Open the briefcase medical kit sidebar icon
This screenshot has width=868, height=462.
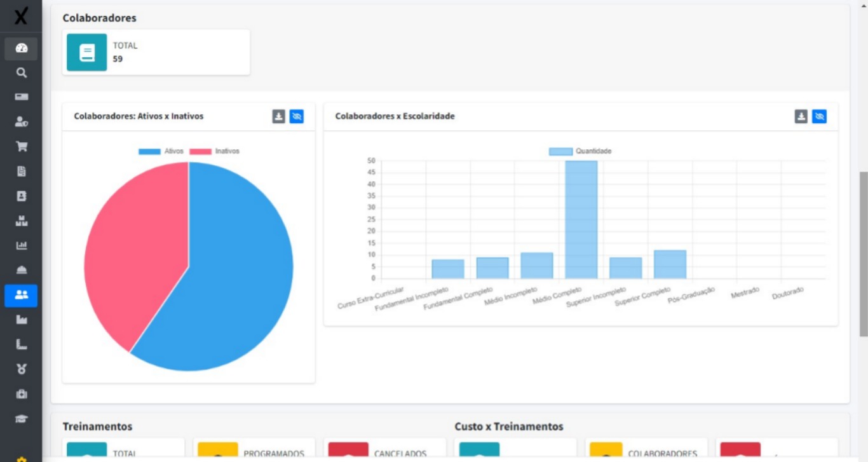21,394
